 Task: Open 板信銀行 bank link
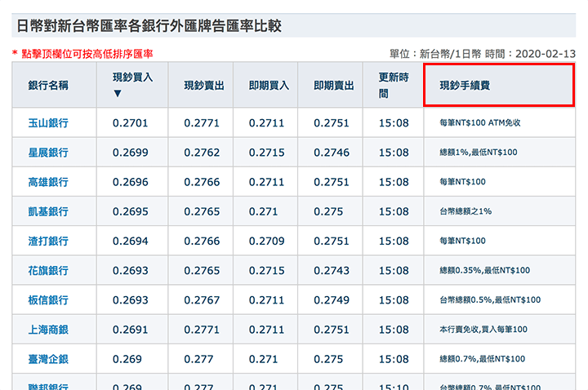pyautogui.click(x=48, y=300)
